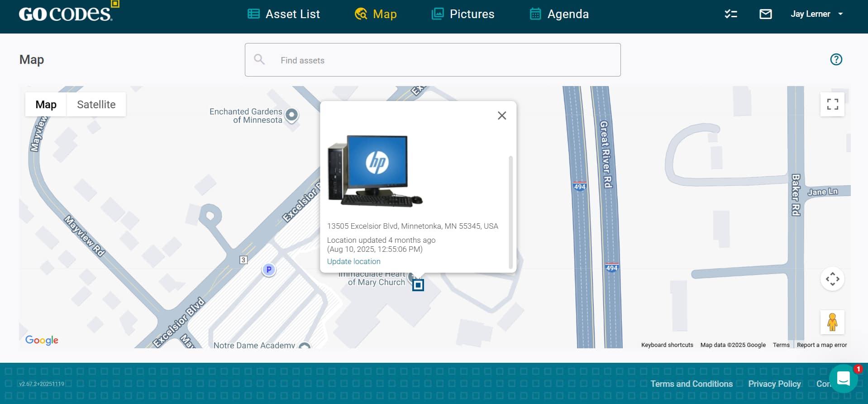Open the mail envelope messages icon

[765, 14]
